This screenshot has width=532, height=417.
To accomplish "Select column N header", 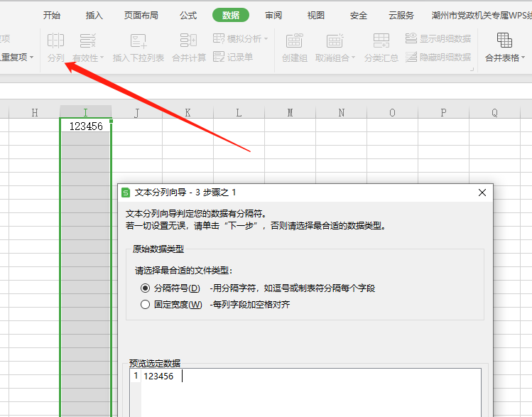I will (x=342, y=112).
